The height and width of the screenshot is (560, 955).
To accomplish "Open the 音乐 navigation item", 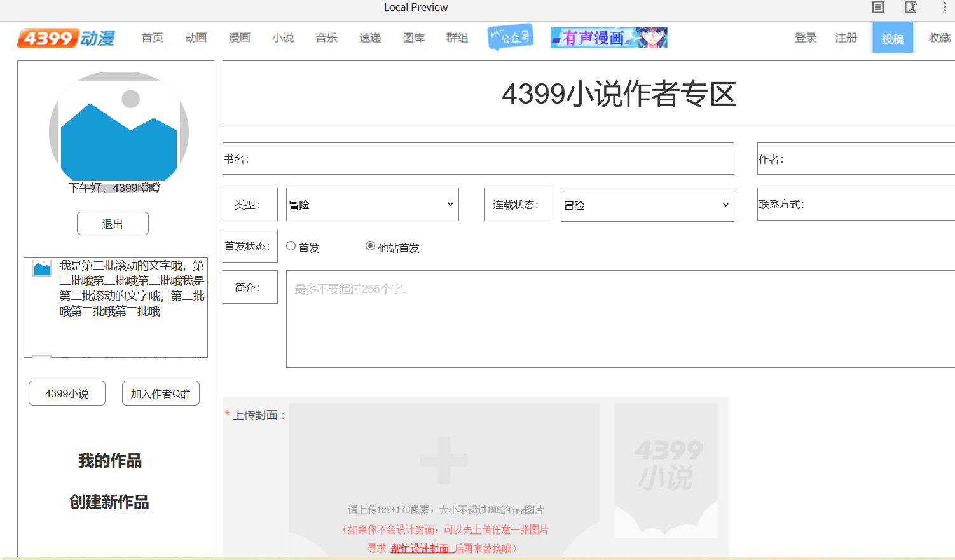I will (327, 38).
